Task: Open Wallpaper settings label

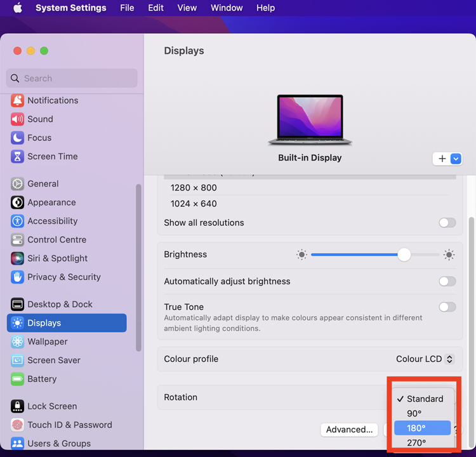Action: 48,341
